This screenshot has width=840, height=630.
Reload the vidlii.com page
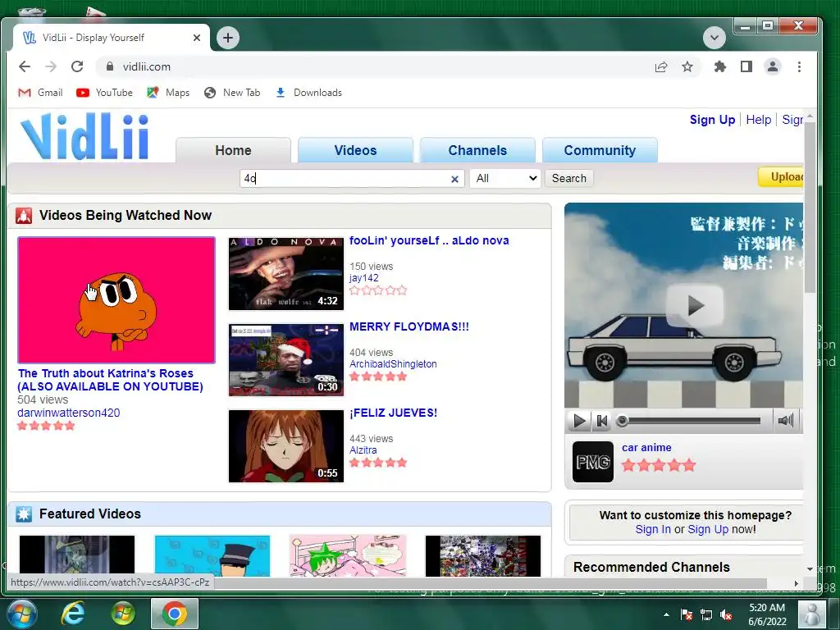(77, 66)
